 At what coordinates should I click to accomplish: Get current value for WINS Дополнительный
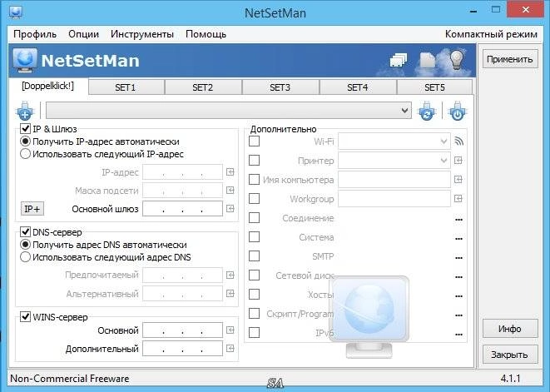230,349
